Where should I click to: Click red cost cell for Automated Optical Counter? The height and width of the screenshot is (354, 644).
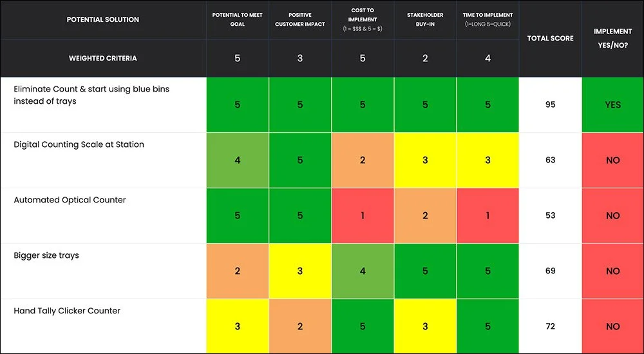click(362, 215)
